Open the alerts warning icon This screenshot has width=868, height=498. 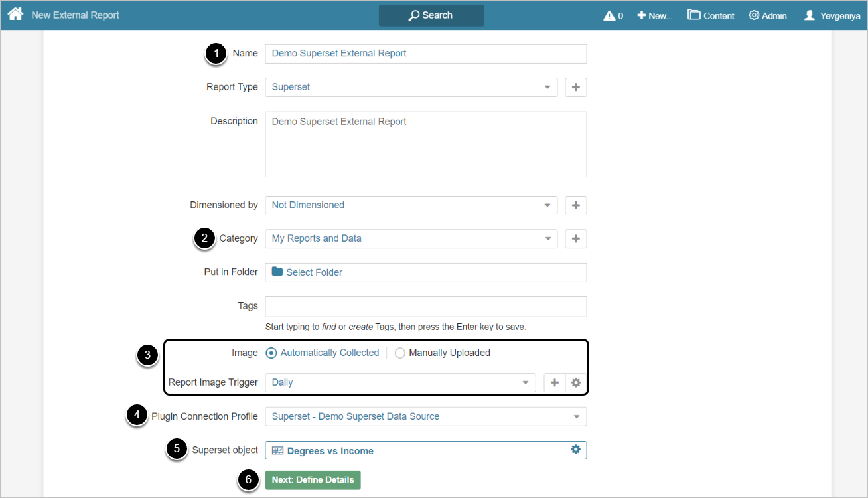[609, 15]
